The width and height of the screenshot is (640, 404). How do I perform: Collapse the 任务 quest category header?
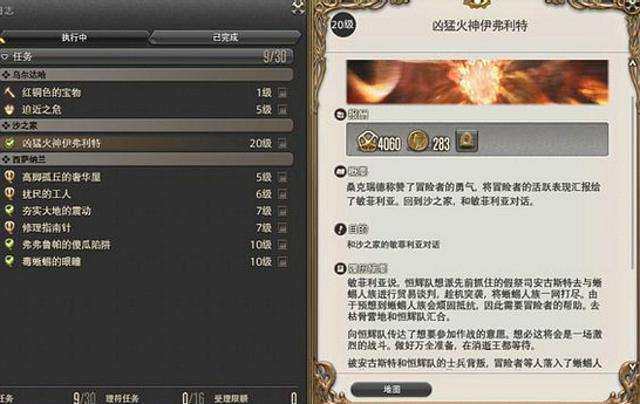coord(147,56)
